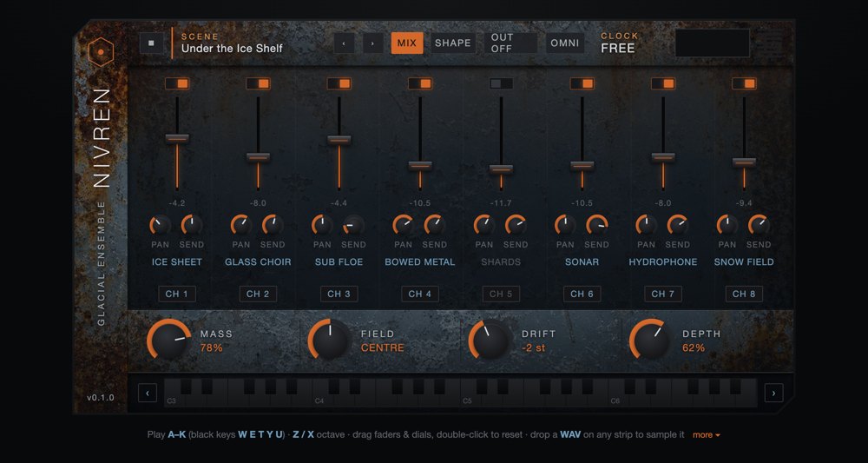Image resolution: width=868 pixels, height=463 pixels.
Task: Click the dark display box beside Clock
Action: pyautogui.click(x=713, y=43)
